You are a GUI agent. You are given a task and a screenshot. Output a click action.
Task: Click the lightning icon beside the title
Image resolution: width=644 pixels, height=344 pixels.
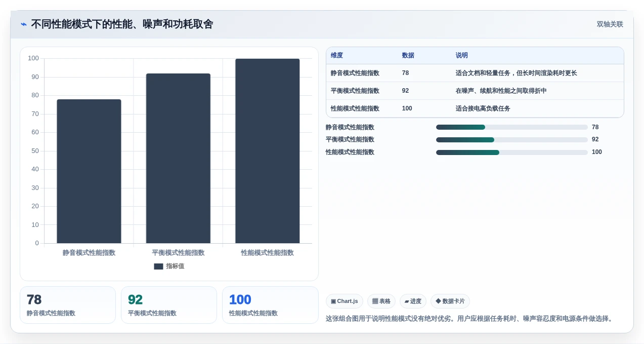[x=24, y=24]
